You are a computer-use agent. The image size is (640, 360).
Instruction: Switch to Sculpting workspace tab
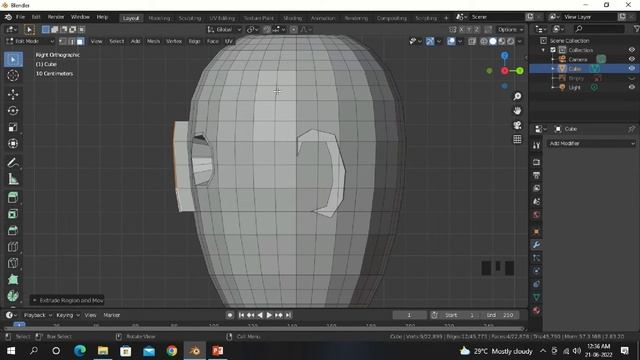pyautogui.click(x=190, y=18)
